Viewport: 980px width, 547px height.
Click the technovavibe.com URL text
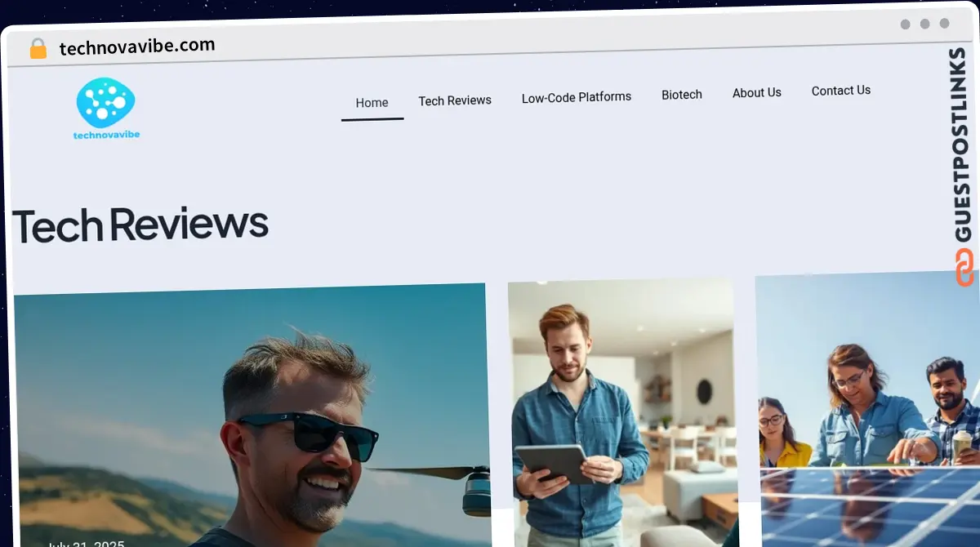click(x=137, y=47)
